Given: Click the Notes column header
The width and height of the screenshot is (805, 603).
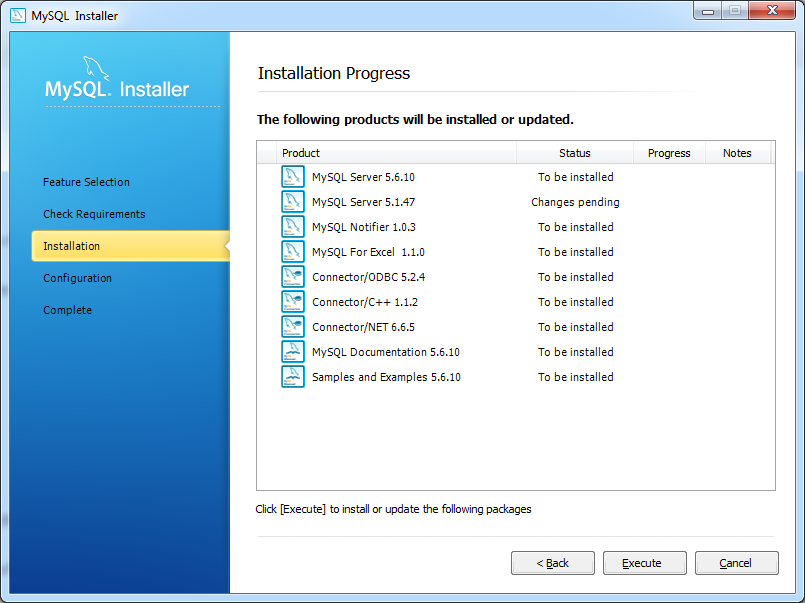Looking at the screenshot, I should coord(737,153).
